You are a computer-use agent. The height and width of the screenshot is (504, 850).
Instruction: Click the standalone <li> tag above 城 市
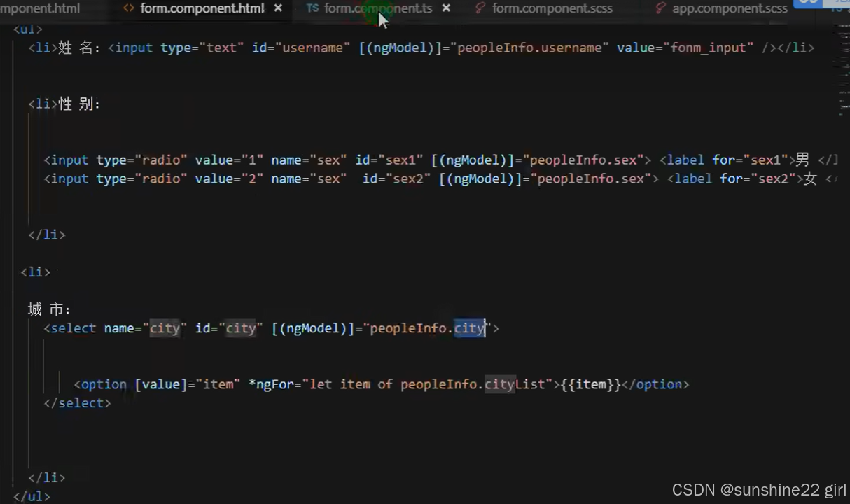(35, 272)
